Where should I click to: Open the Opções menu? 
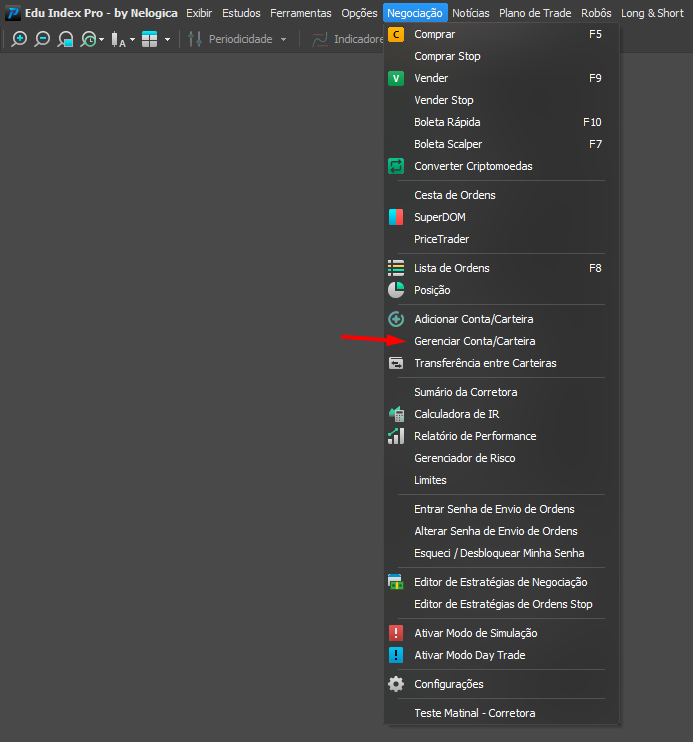359,13
